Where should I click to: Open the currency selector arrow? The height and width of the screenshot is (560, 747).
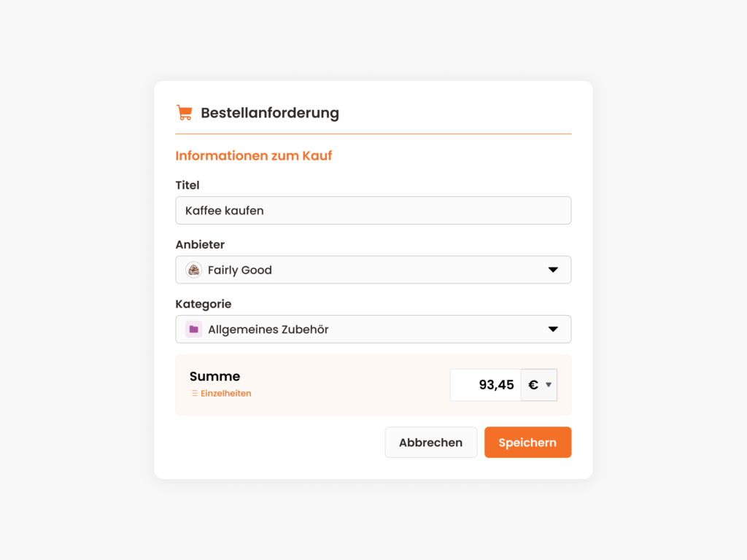tap(549, 385)
